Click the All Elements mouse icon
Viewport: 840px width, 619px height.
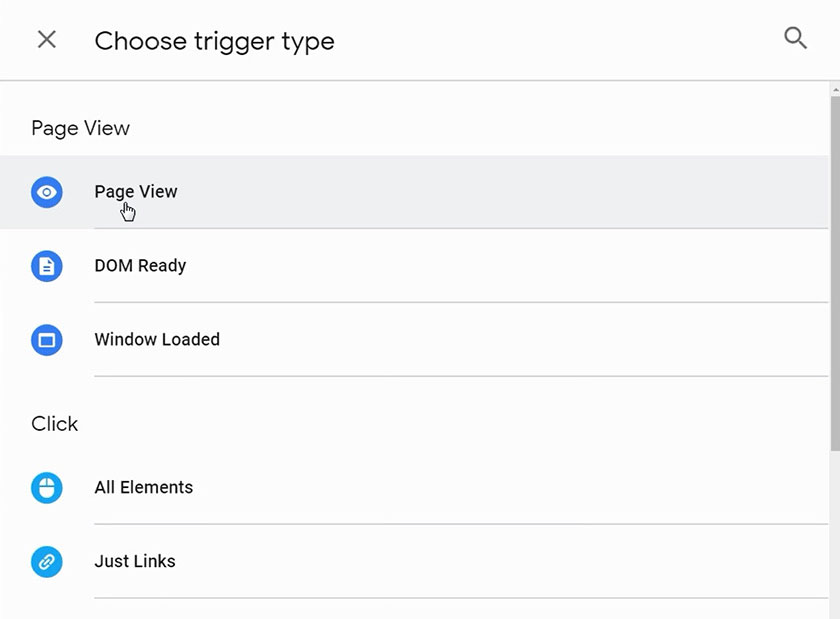pos(47,488)
